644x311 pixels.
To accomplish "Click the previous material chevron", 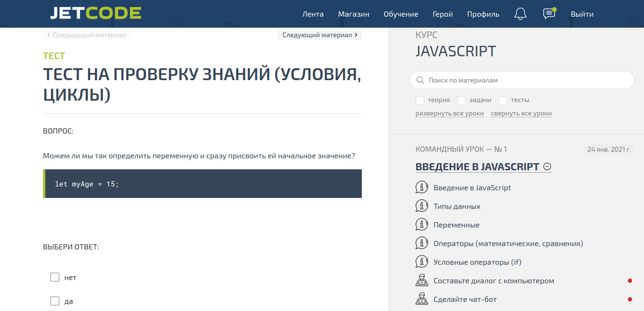I will 48,34.
